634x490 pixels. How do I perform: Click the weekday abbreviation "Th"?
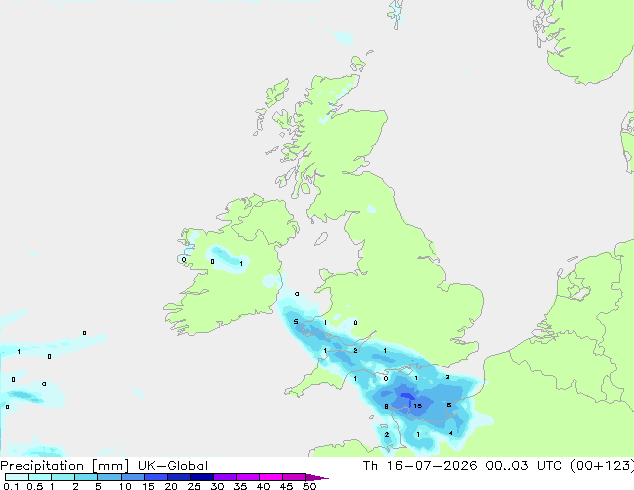(370, 466)
